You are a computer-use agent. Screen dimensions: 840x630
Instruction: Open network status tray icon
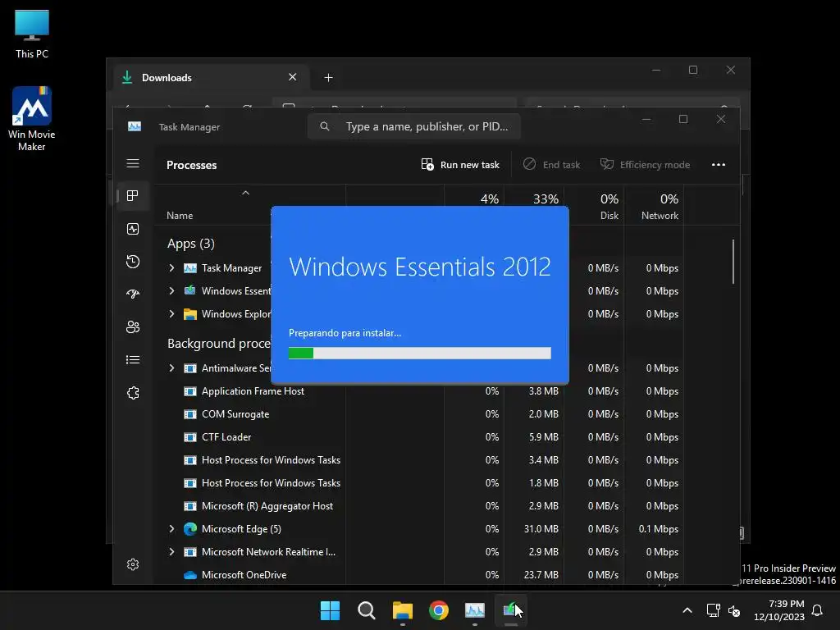pos(713,610)
